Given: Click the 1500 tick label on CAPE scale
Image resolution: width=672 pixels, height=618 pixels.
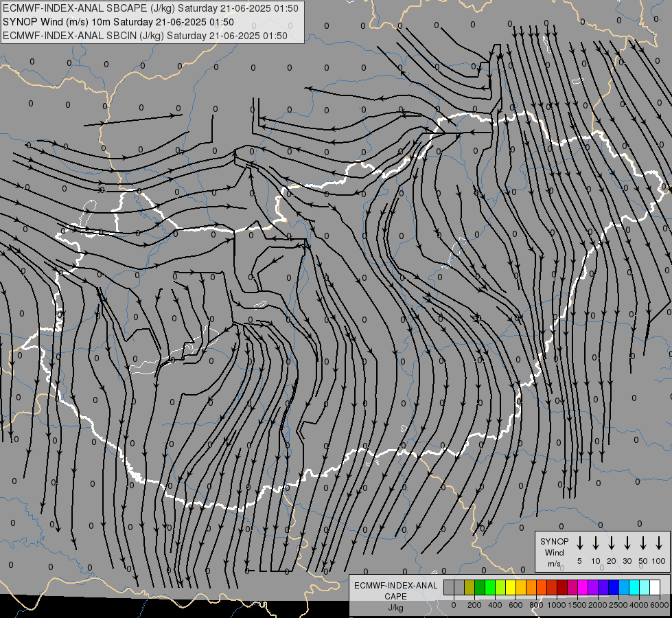Looking at the screenshot, I should click(x=577, y=605).
